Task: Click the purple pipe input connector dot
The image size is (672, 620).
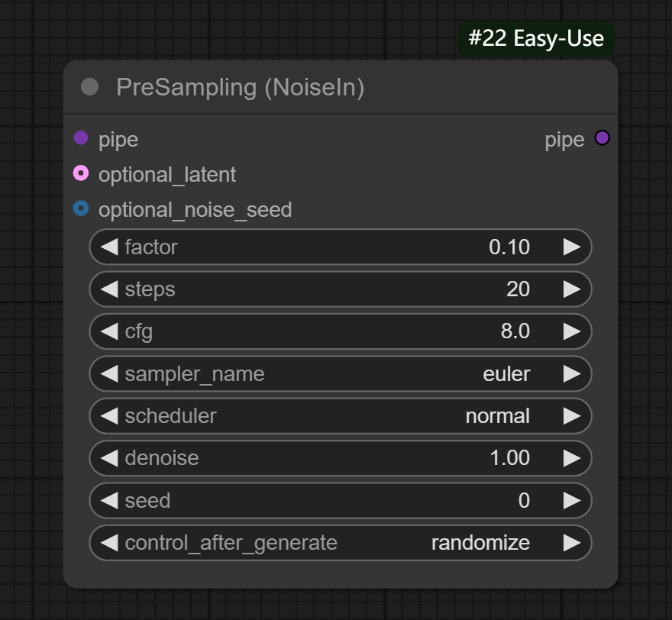Action: point(81,138)
